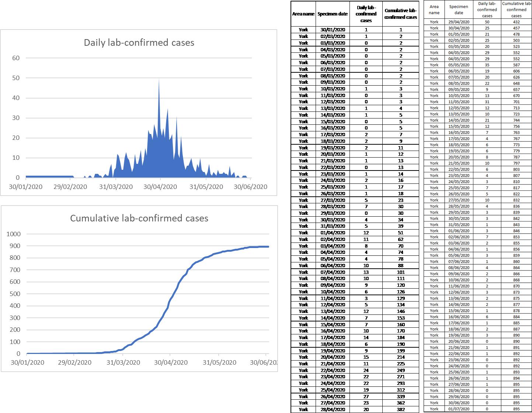The width and height of the screenshot is (532, 413).
Task: Click daily cases value 50 in 29/04/2020 row
Action: pos(487,22)
